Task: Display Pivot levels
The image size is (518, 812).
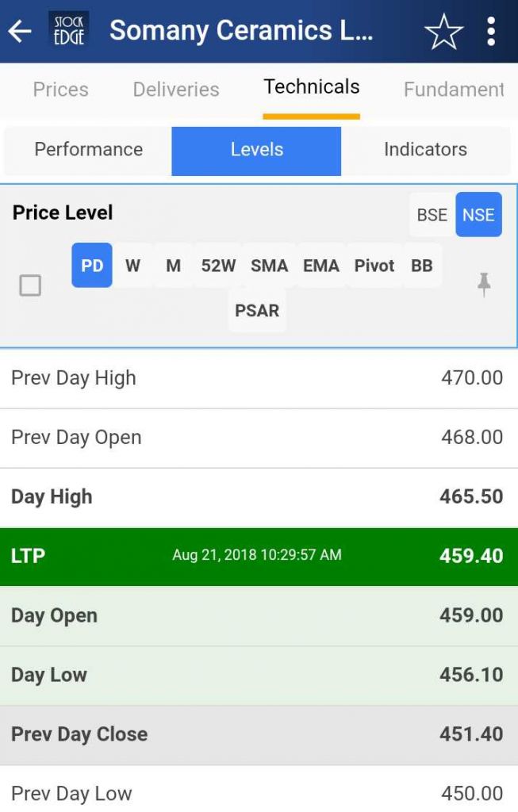Action: [x=373, y=266]
